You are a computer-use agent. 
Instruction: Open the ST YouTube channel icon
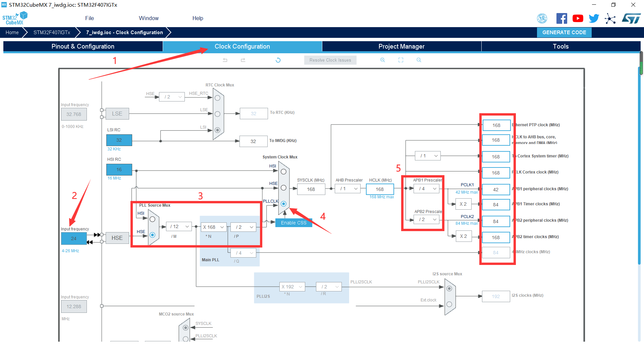(578, 18)
